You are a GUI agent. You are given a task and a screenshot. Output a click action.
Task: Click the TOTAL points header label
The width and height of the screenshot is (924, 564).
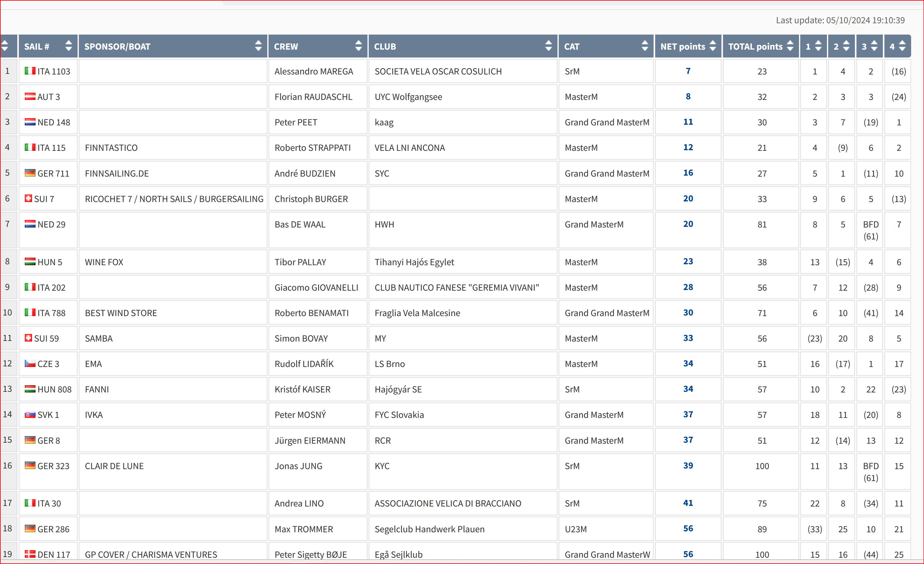coord(755,47)
